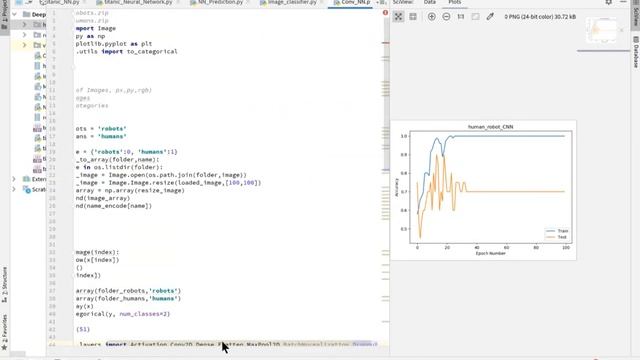Viewport: 640px width, 360px height.
Task: Open the Project tool window button
Action: coord(4,16)
